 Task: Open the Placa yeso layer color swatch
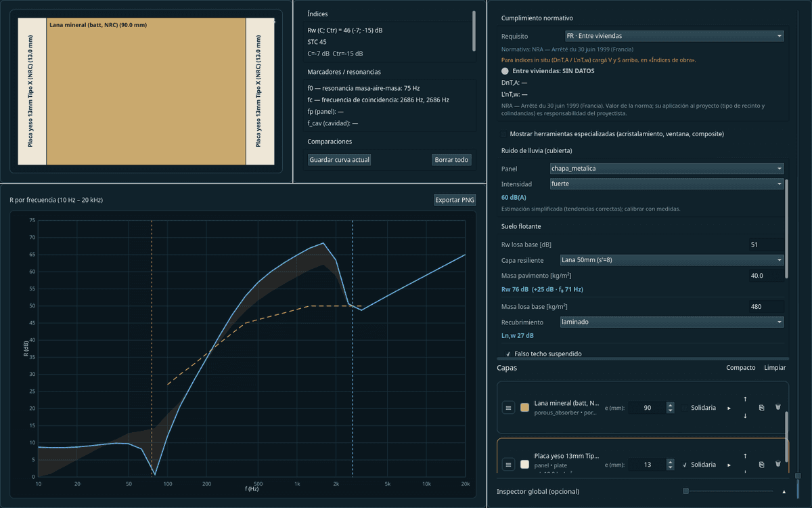click(x=524, y=465)
